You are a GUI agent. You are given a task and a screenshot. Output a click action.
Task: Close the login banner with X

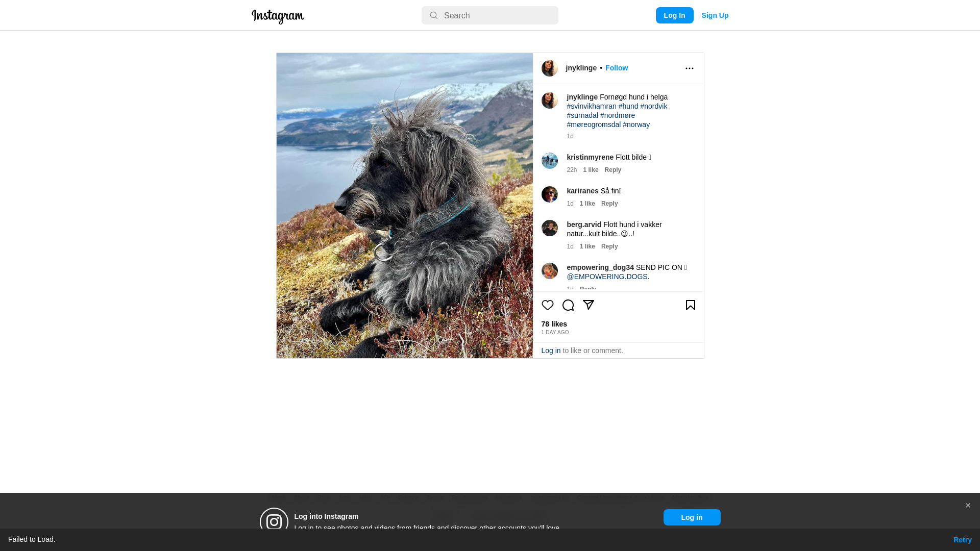point(967,505)
